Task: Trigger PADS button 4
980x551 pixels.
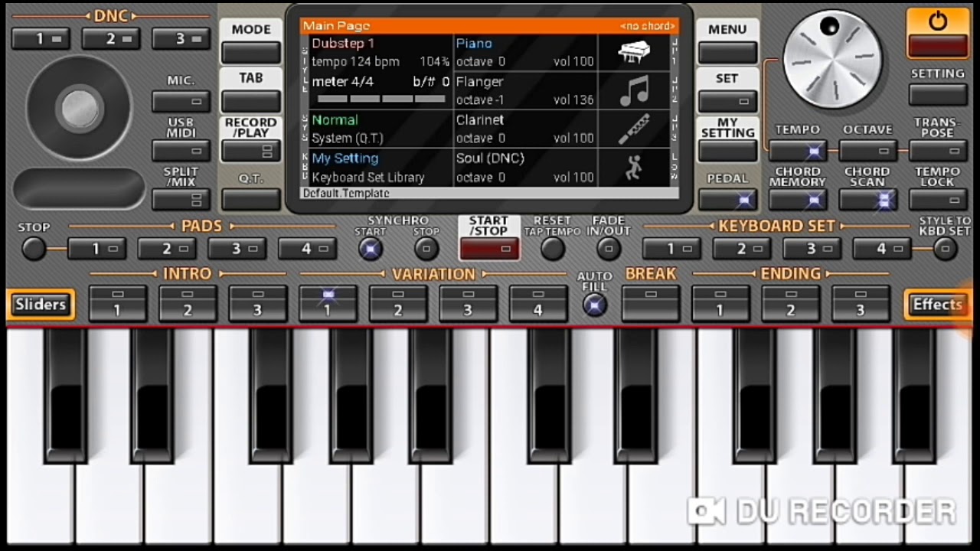Action: 307,249
